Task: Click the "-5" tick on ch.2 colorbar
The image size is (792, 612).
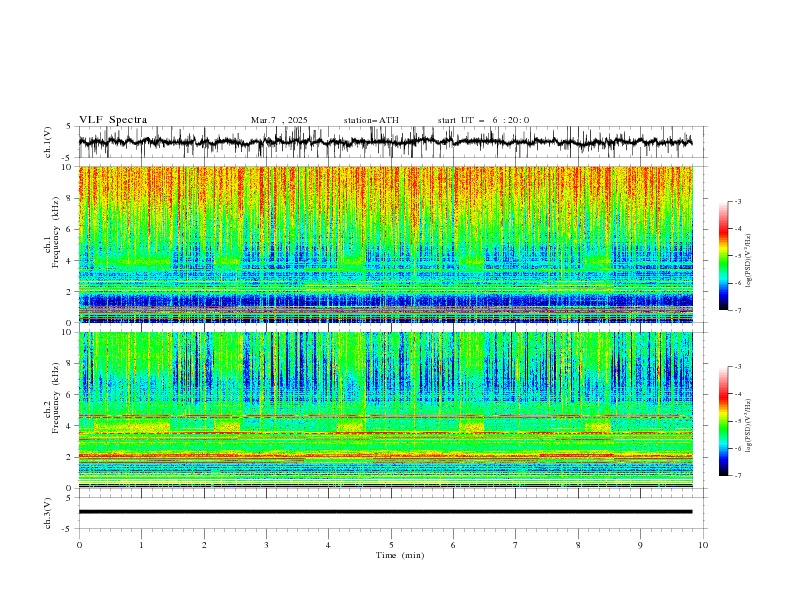Action: (x=738, y=421)
